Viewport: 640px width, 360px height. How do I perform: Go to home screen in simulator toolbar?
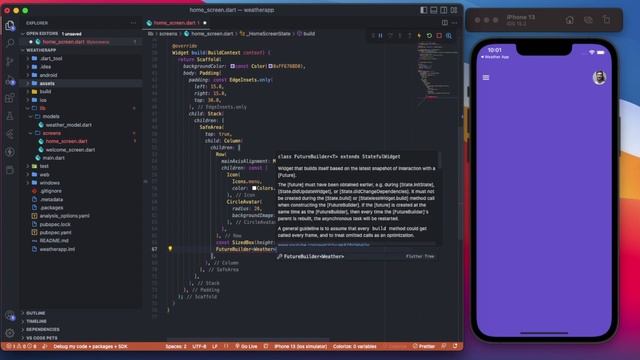coord(569,20)
